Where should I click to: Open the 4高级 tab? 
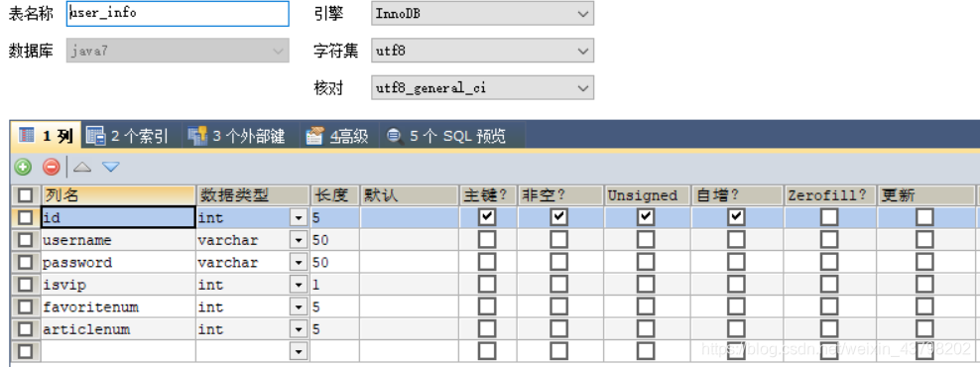(337, 136)
